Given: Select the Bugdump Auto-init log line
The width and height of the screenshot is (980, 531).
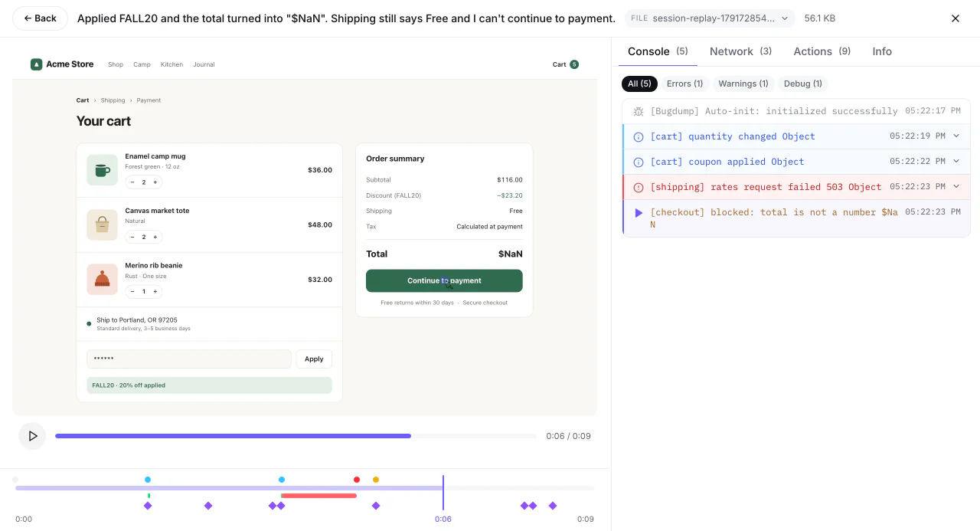Looking at the screenshot, I should 796,111.
